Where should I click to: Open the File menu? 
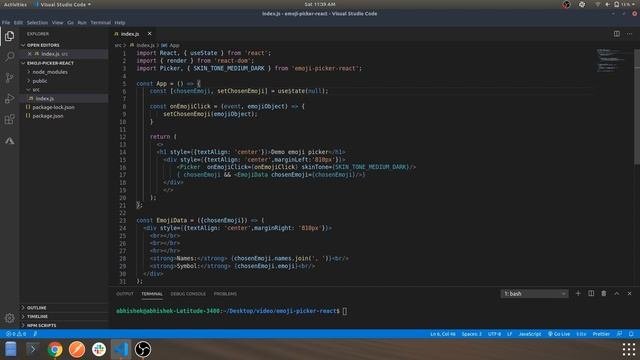pos(6,23)
